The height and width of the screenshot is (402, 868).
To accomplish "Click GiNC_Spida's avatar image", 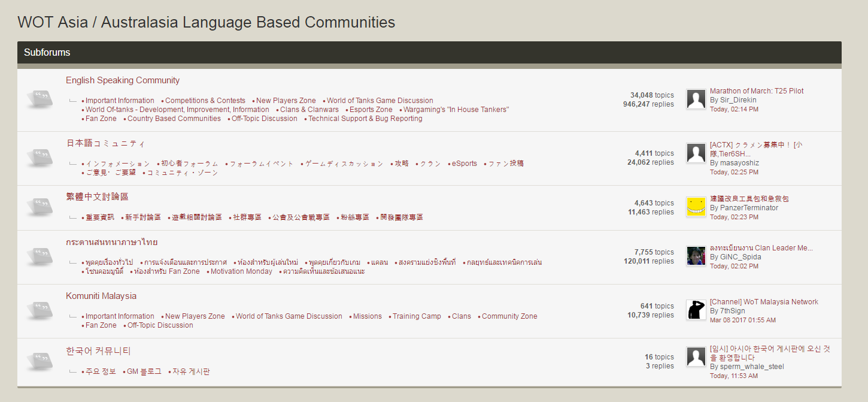I will [x=696, y=256].
